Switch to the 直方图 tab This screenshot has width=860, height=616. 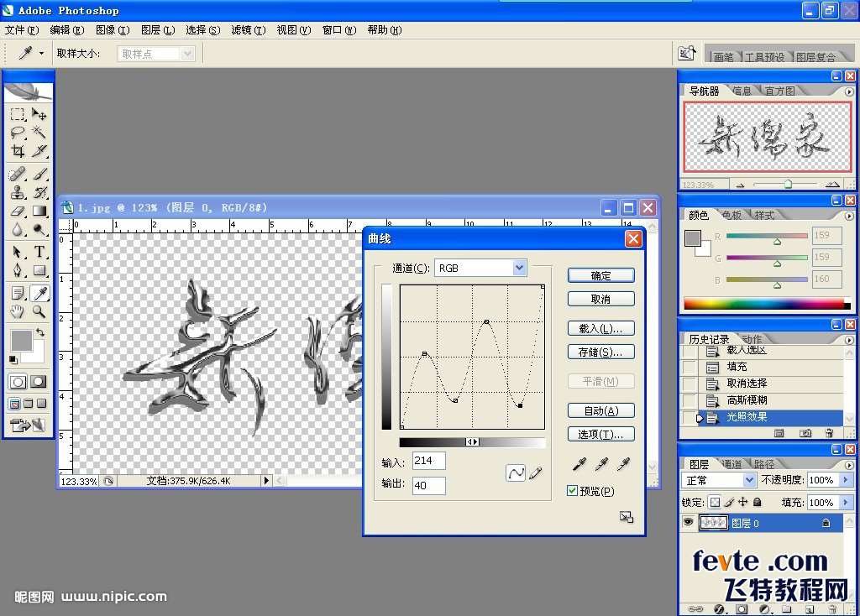click(779, 91)
